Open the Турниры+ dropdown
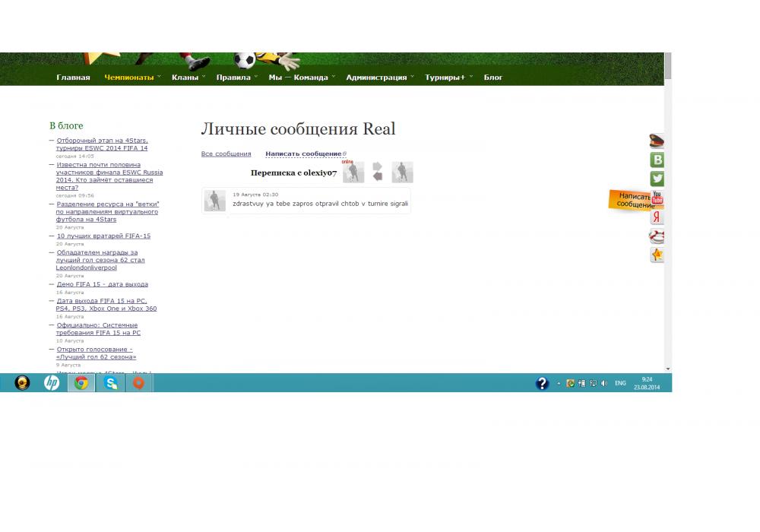This screenshot has width=760, height=532. (x=445, y=78)
